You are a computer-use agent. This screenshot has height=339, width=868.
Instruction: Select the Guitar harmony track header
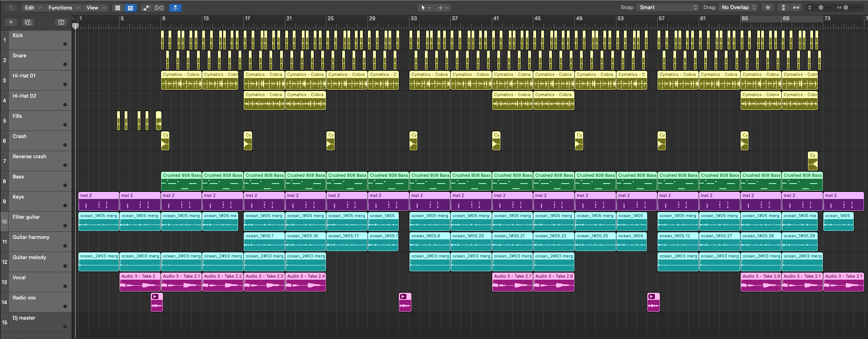36,242
